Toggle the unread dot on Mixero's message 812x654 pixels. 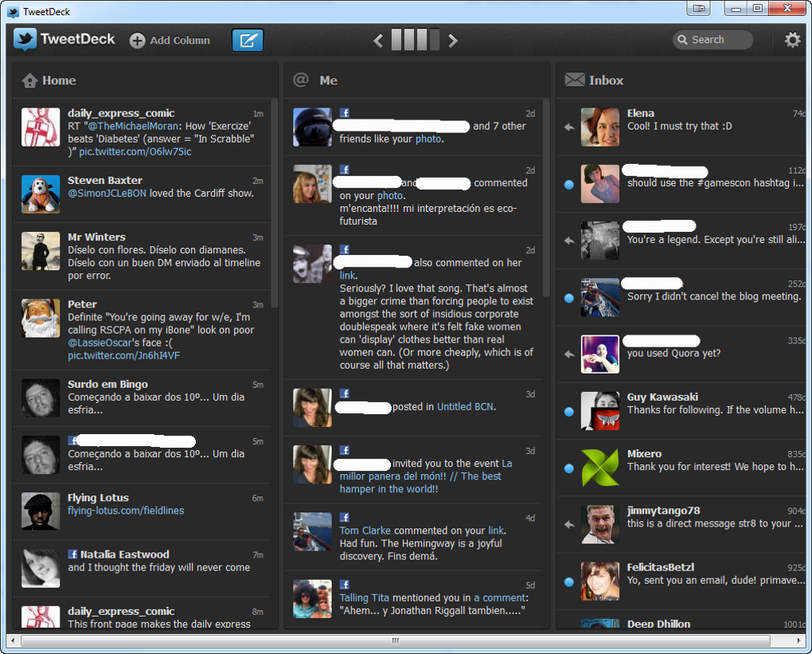point(569,468)
